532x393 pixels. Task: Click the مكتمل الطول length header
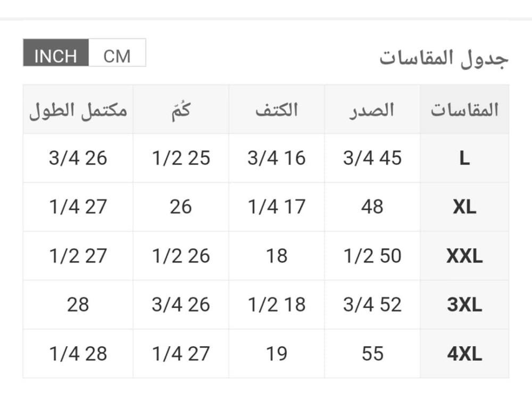[78, 110]
